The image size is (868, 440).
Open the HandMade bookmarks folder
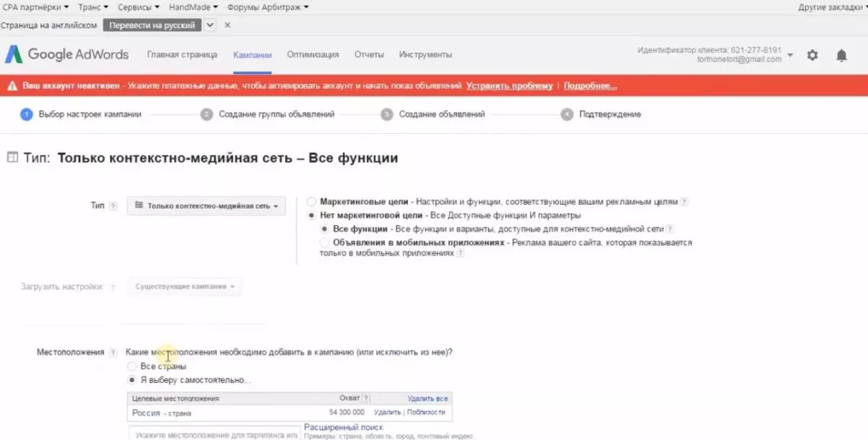(194, 7)
